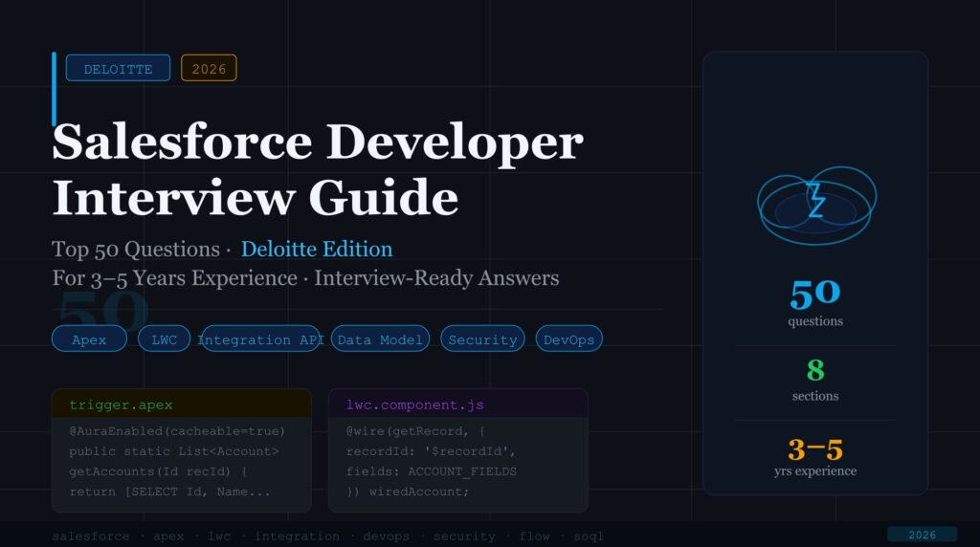Click the footer security keyword

click(x=464, y=536)
